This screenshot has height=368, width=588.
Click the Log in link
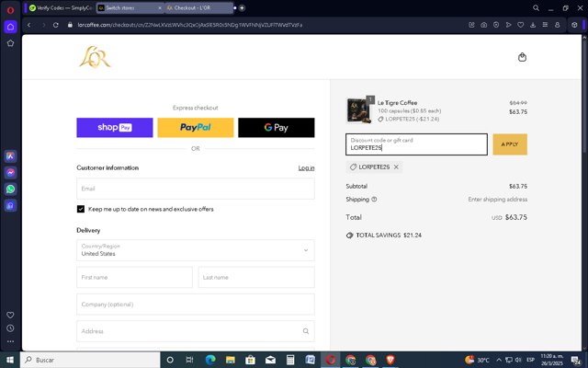(306, 167)
